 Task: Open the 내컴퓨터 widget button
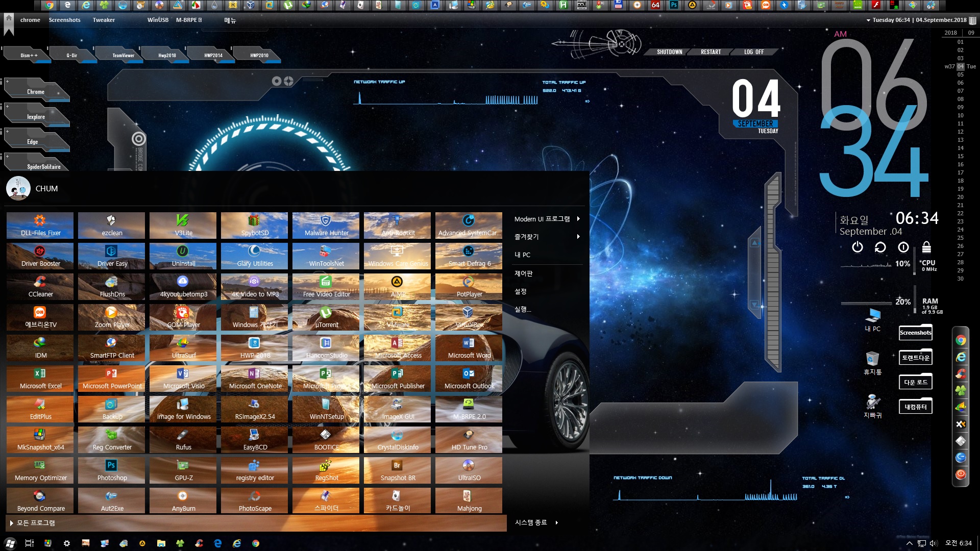click(x=915, y=407)
